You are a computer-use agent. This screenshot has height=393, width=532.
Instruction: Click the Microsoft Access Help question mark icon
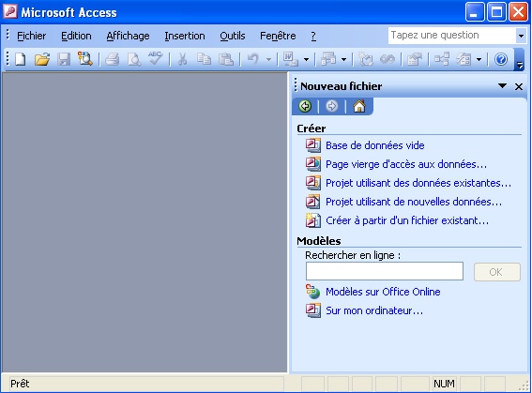(x=501, y=59)
